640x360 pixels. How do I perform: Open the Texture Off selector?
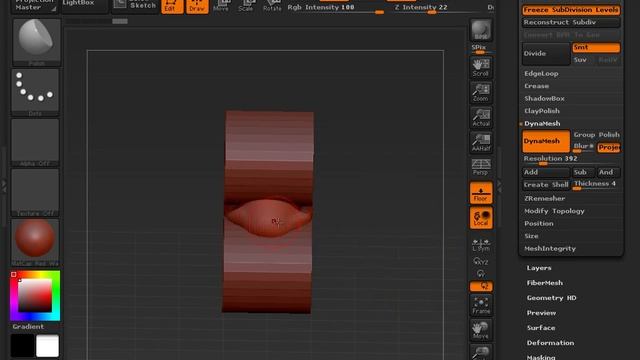(x=36, y=193)
